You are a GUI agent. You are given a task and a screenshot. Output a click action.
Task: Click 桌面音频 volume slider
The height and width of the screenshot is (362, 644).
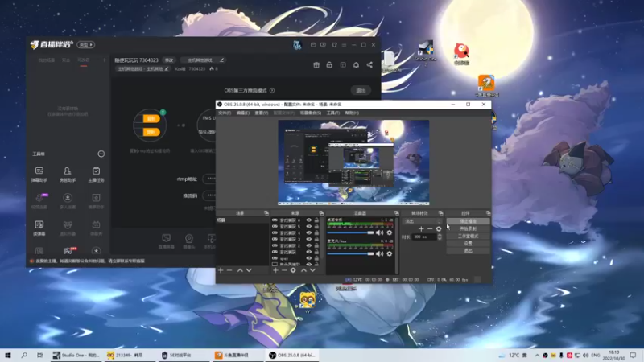[350, 232]
